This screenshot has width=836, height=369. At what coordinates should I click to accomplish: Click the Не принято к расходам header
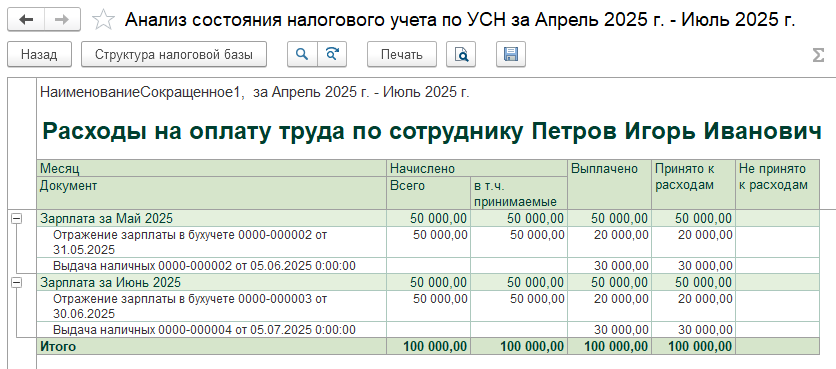777,184
